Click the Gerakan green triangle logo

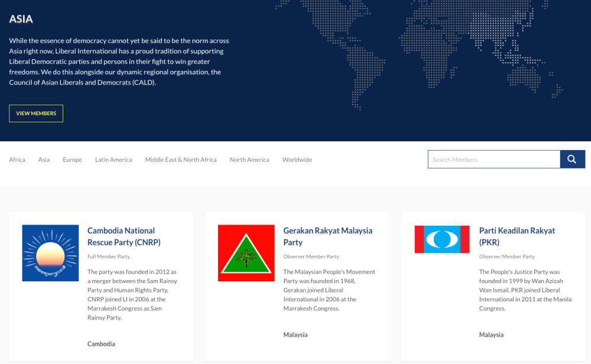coord(246,253)
